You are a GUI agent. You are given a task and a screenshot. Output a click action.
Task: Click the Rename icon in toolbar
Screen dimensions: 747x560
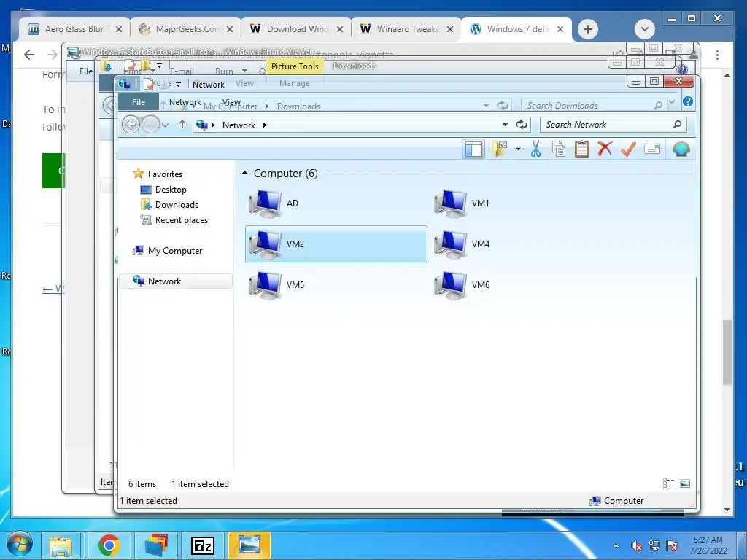[651, 149]
